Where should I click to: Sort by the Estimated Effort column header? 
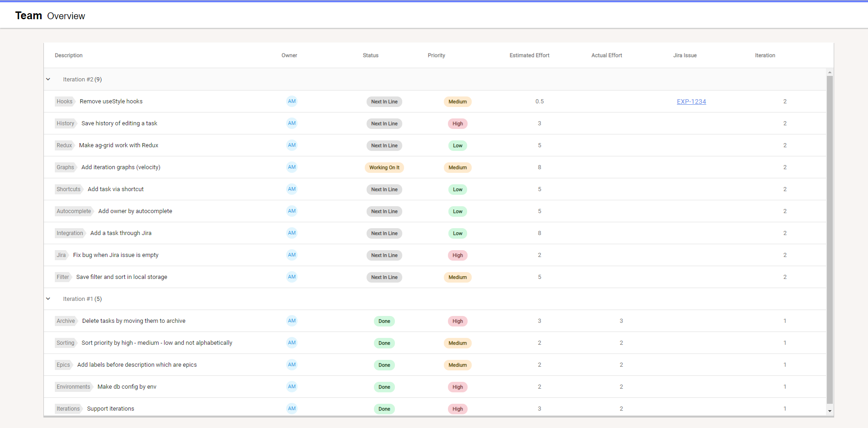(529, 55)
